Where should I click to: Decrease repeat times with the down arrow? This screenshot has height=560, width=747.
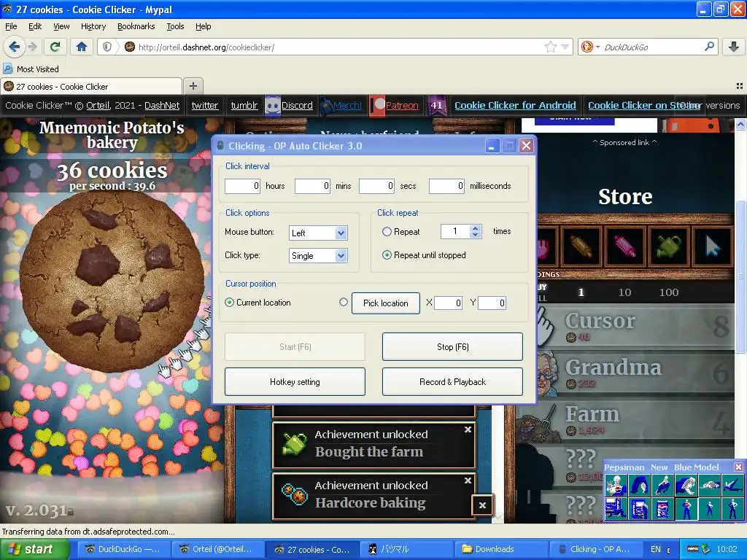click(474, 235)
